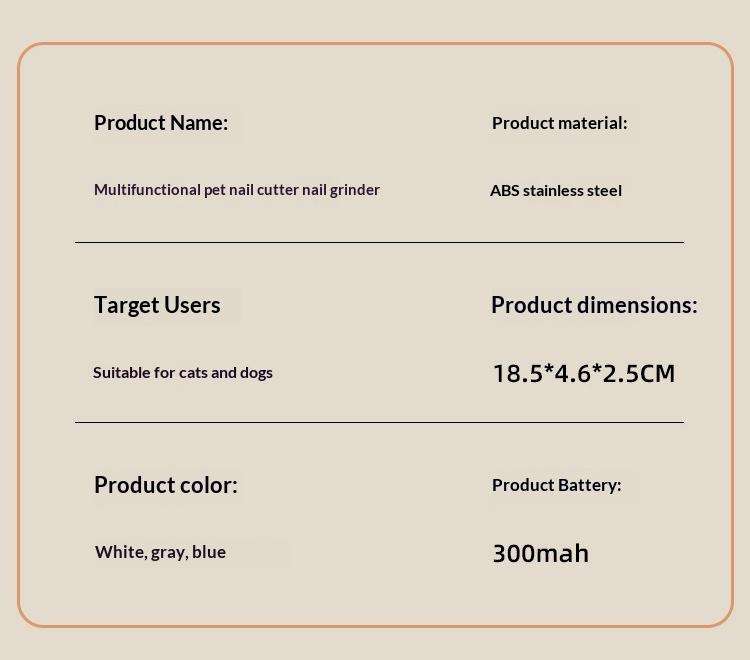Click the "Product material:" heading
Image resolution: width=750 pixels, height=660 pixels.
pos(559,123)
